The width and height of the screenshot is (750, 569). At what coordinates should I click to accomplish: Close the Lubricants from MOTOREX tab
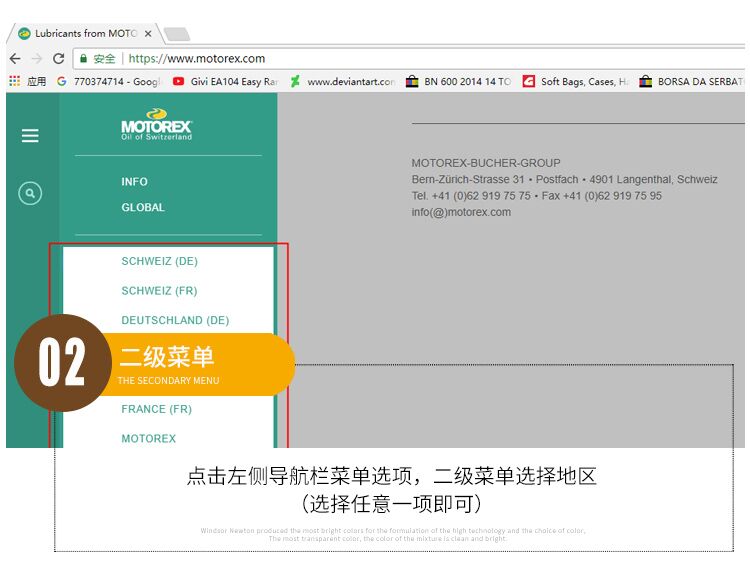click(148, 33)
